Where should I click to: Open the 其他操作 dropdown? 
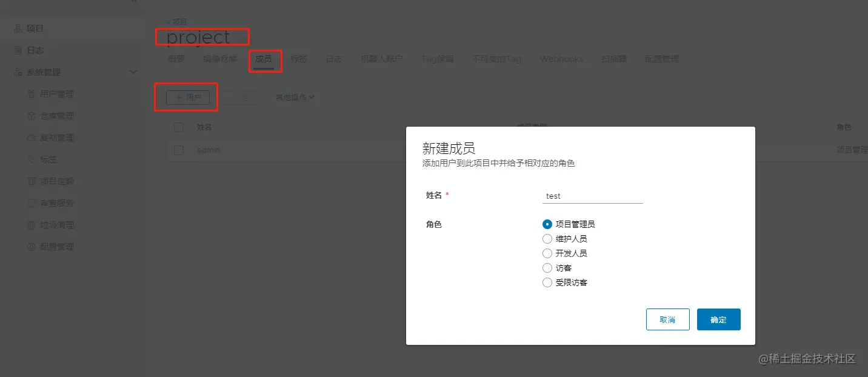click(295, 97)
